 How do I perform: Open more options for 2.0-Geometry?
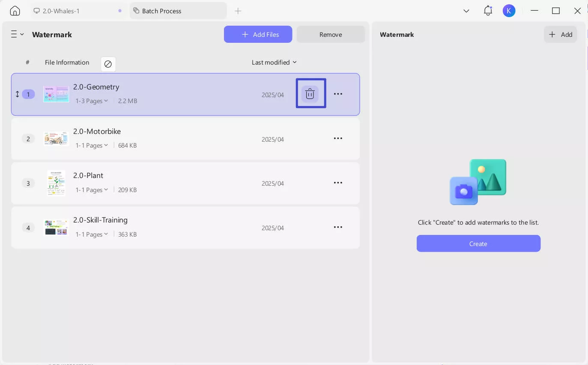click(338, 94)
